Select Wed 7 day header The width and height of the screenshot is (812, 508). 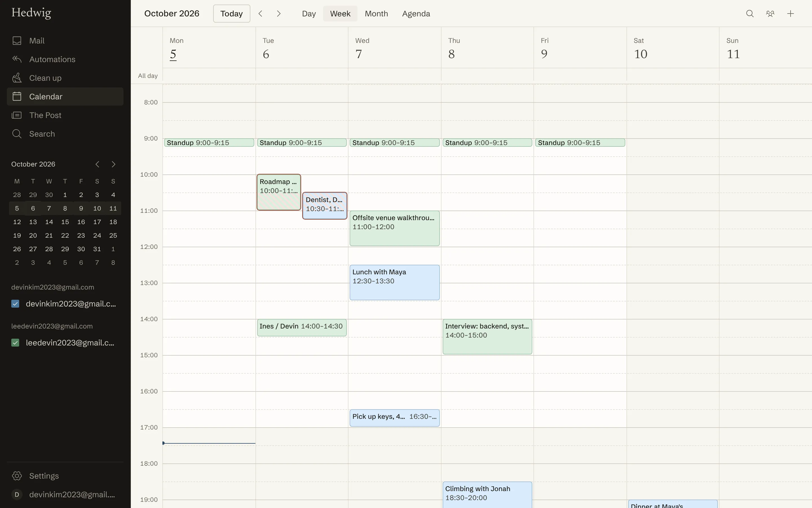click(395, 48)
